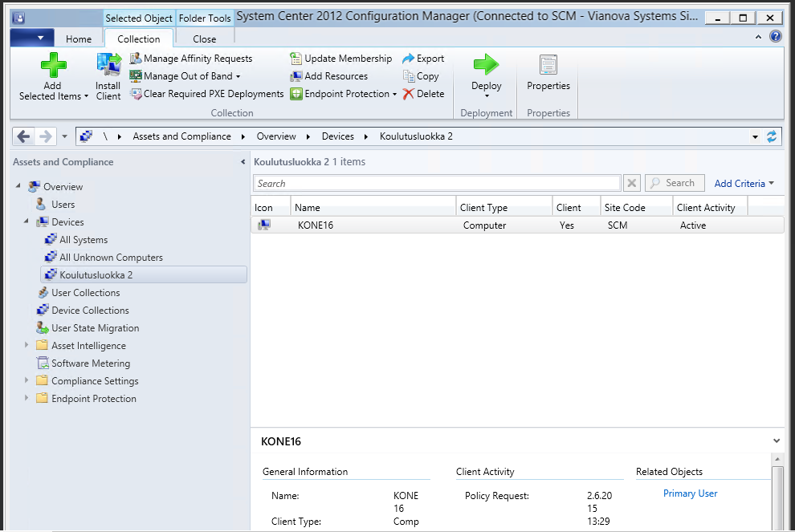This screenshot has width=795, height=532.
Task: Clear the search with the X button
Action: click(632, 183)
